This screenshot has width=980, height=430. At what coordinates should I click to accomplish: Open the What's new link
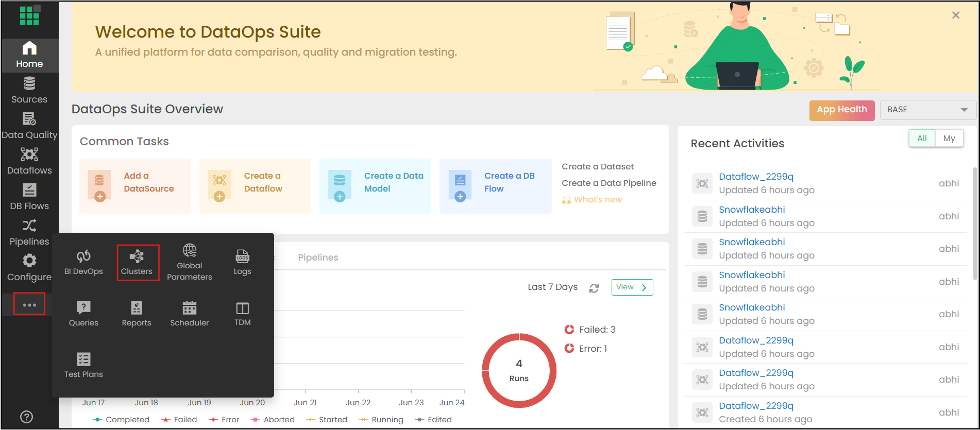click(592, 199)
